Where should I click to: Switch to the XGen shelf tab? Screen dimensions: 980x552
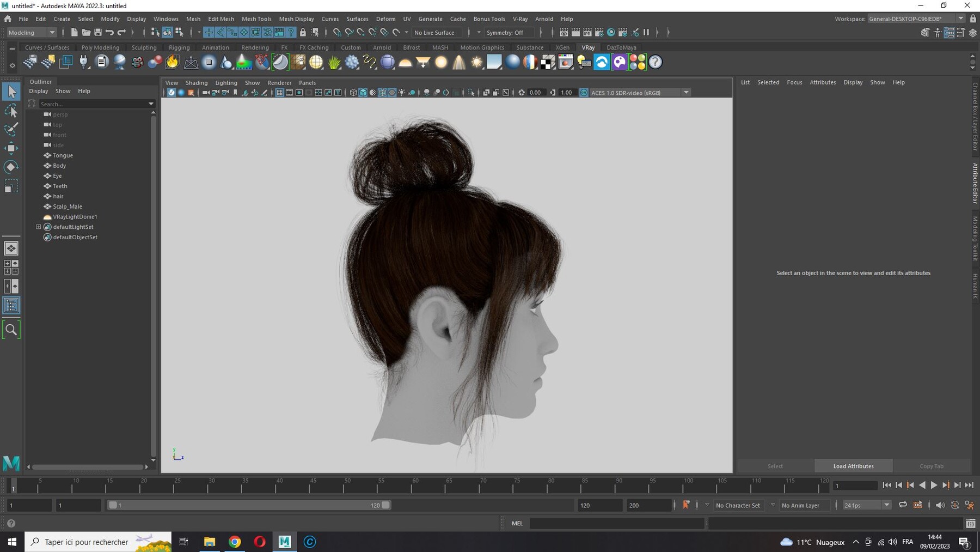coord(562,47)
